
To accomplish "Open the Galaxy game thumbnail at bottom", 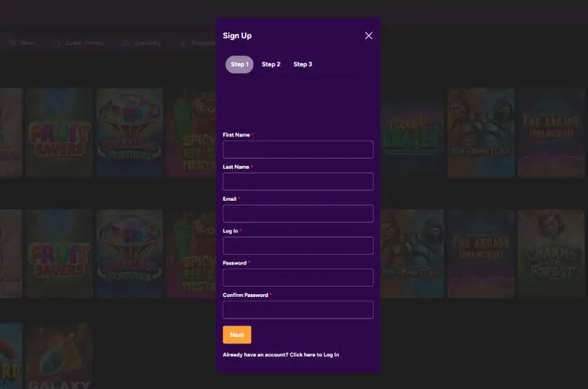I will click(x=59, y=356).
